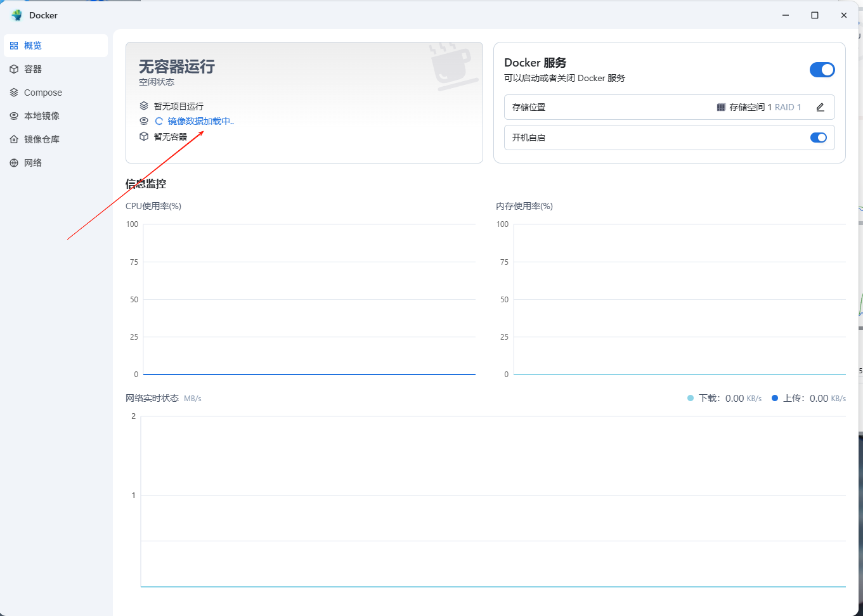
Task: Open the 容器 containers section
Action: click(56, 69)
